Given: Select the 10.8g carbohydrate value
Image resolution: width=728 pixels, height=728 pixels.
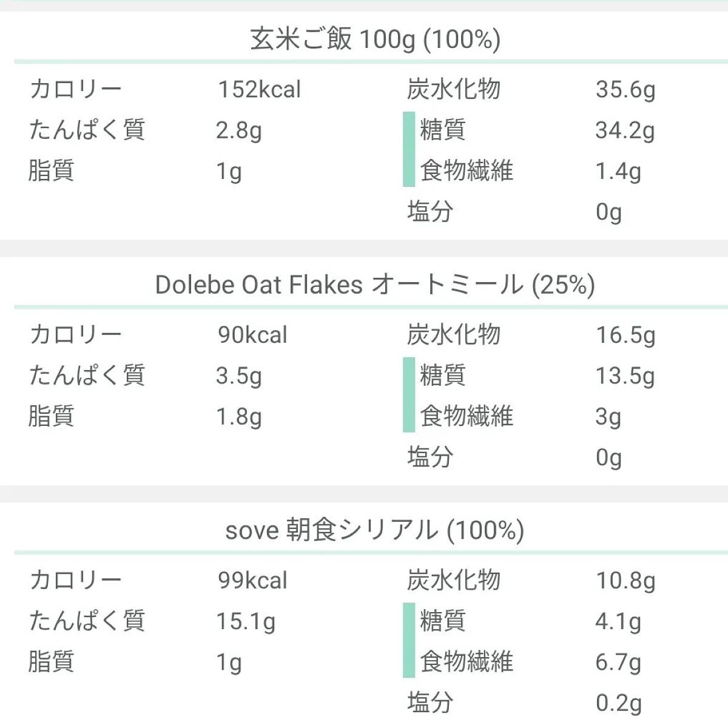Looking at the screenshot, I should point(625,581).
